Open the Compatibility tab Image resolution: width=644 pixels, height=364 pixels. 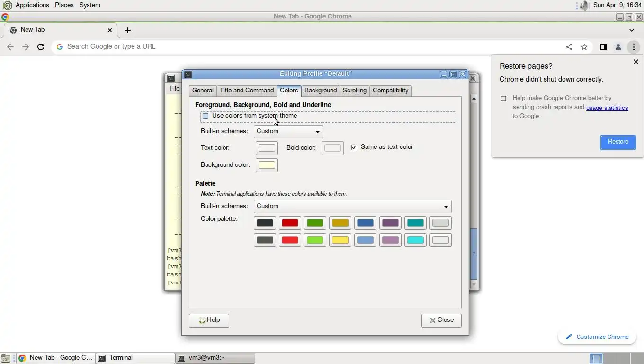pos(390,91)
